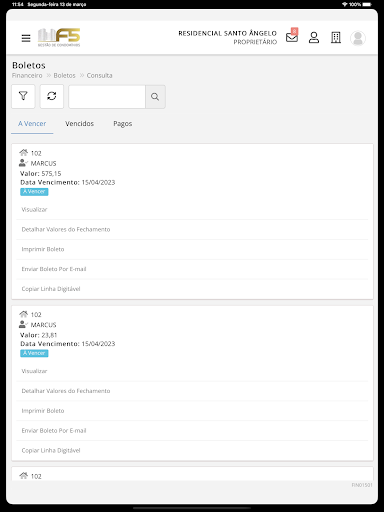The height and width of the screenshot is (512, 384).
Task: Open the condominium building icon
Action: click(x=336, y=38)
